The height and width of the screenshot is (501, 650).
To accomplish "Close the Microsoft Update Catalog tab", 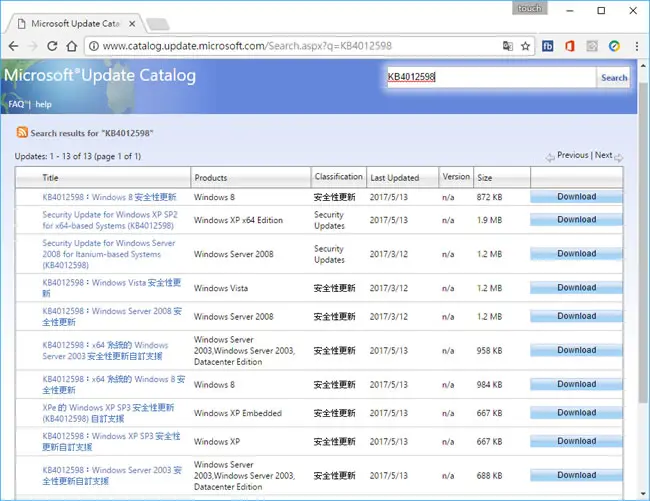I will (132, 24).
